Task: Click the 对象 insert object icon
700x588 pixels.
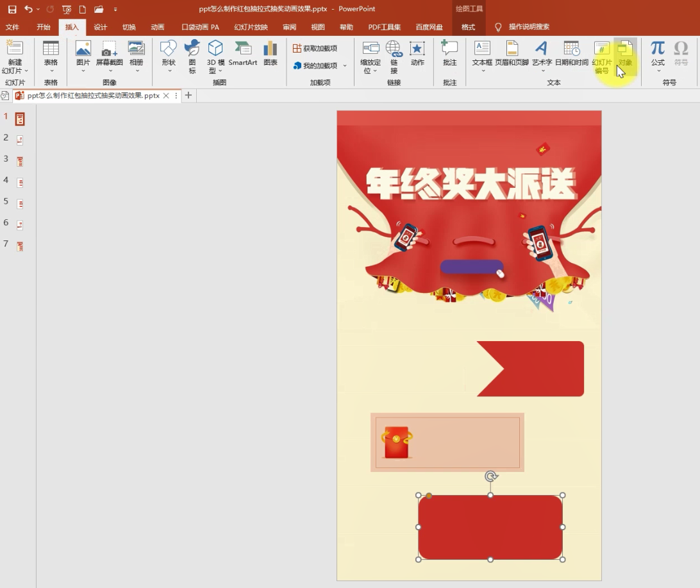Action: click(625, 48)
